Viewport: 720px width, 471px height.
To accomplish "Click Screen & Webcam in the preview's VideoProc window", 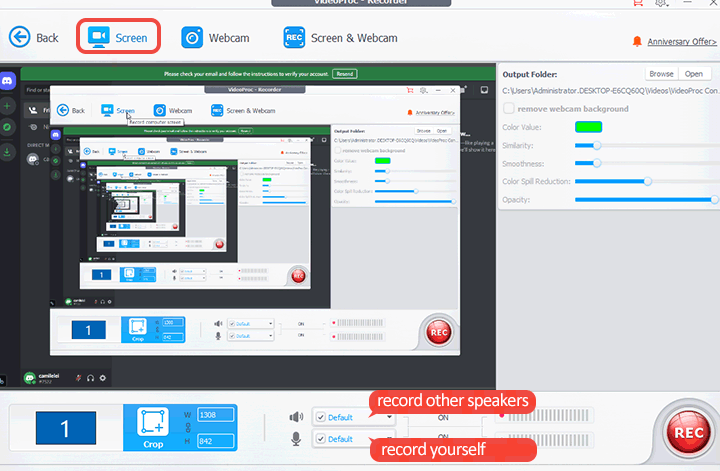I will tap(243, 110).
